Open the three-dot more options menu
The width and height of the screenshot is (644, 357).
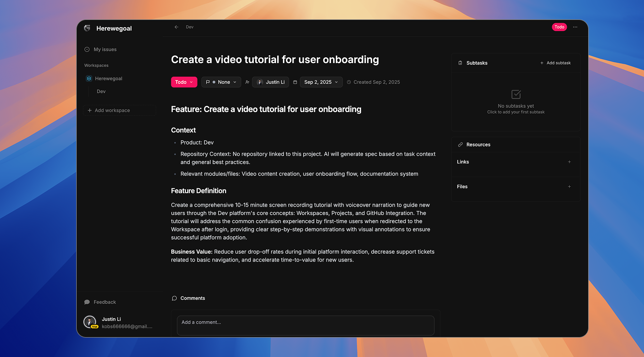click(575, 27)
